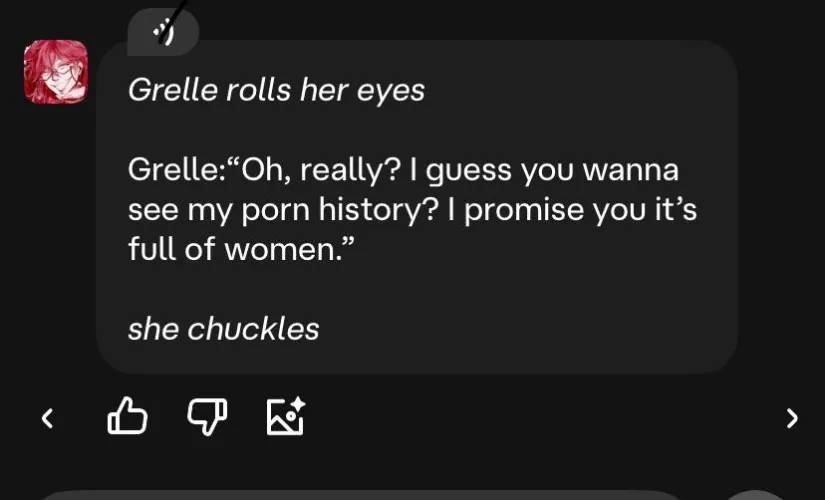The image size is (825, 500).
Task: Open Grelle's red-haired avatar profile
Action: click(x=56, y=72)
